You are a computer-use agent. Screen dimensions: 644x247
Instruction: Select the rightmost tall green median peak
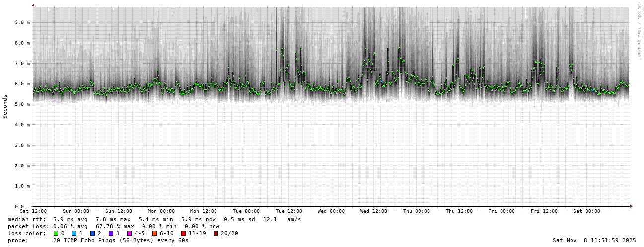coord(571,64)
